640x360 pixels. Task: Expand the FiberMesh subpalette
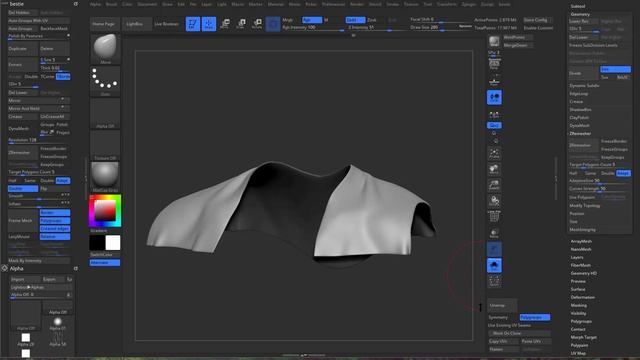tap(581, 265)
